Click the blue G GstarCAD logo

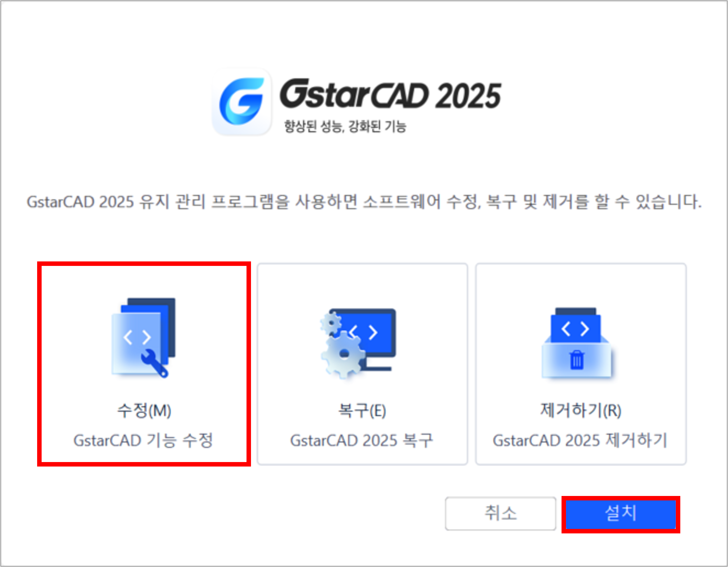(x=242, y=102)
